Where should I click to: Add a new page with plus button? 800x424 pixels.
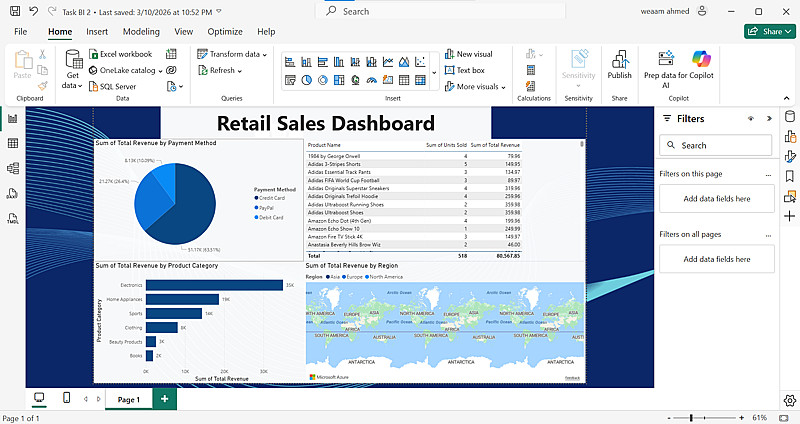tap(164, 399)
